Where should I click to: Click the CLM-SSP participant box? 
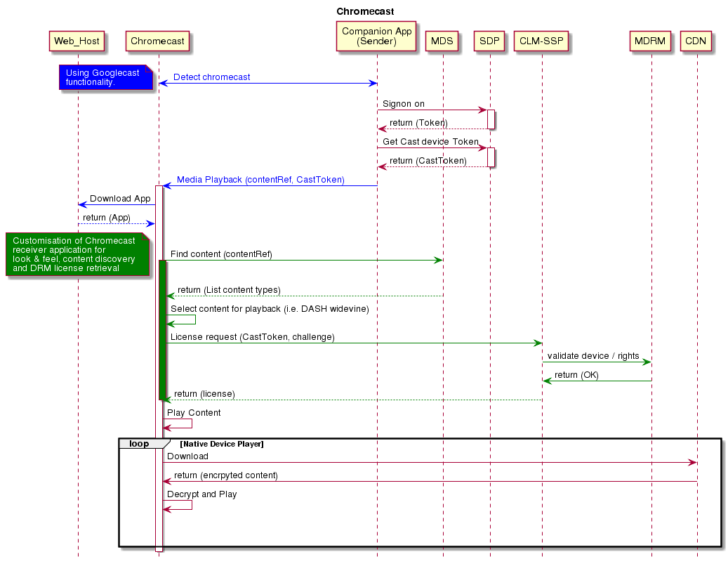(x=541, y=41)
